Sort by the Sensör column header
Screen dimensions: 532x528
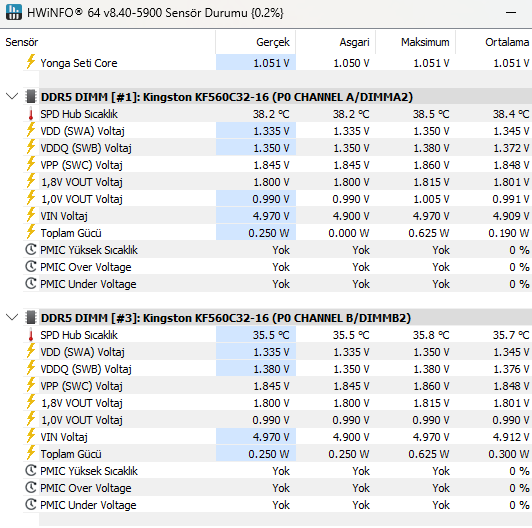click(x=22, y=42)
